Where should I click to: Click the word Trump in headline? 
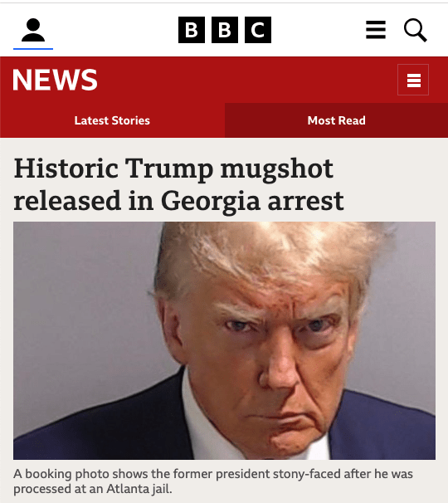168,169
